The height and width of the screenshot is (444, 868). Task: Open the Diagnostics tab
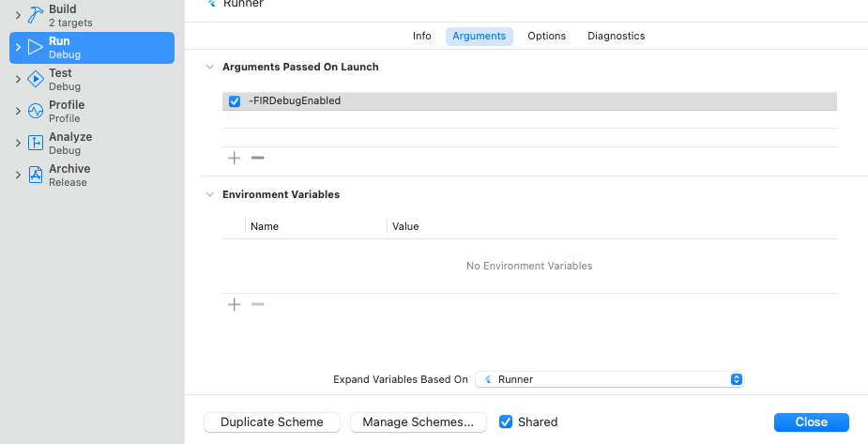click(x=617, y=36)
